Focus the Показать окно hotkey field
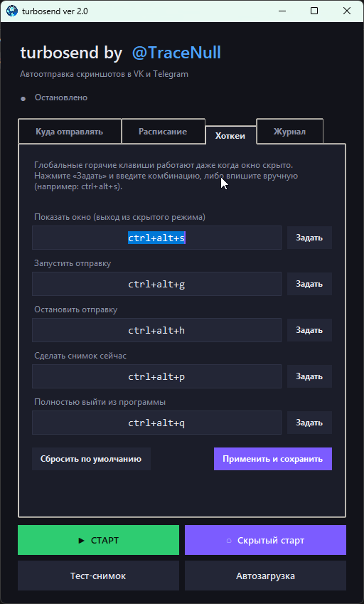364x604 pixels. (x=156, y=238)
